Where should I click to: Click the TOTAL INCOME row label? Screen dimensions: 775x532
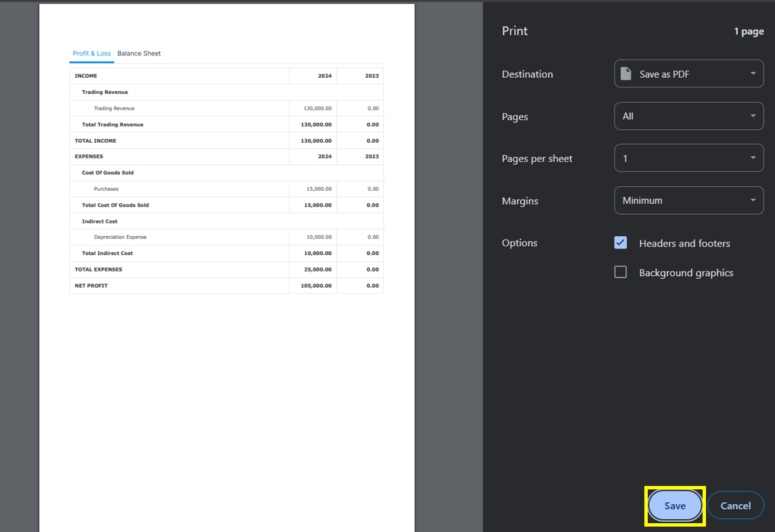click(x=95, y=141)
